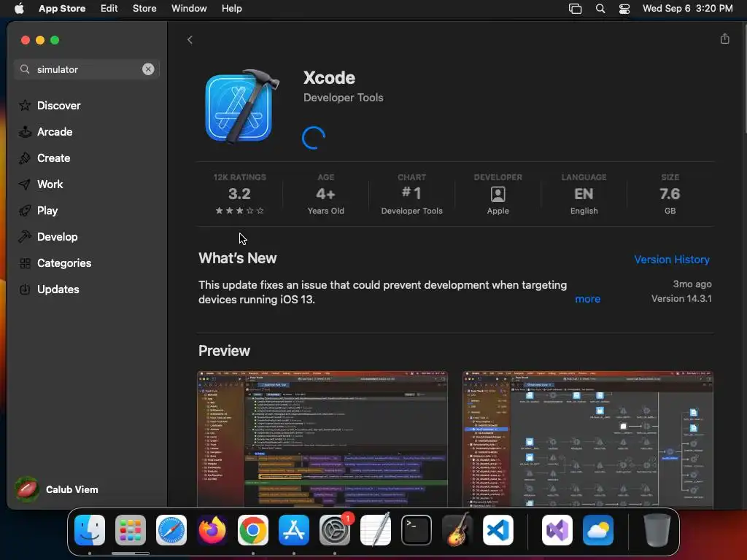This screenshot has width=747, height=560.
Task: Click the Xcode app icon
Action: pyautogui.click(x=241, y=106)
